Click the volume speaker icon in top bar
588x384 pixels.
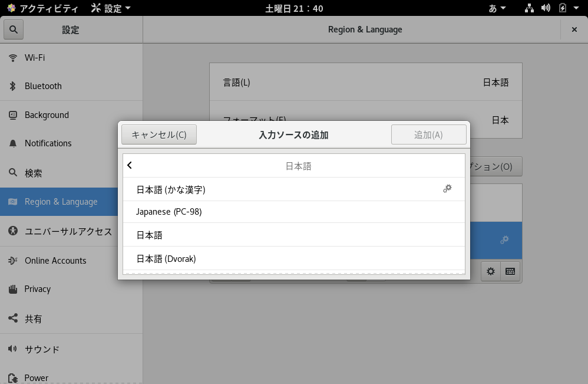coord(546,8)
